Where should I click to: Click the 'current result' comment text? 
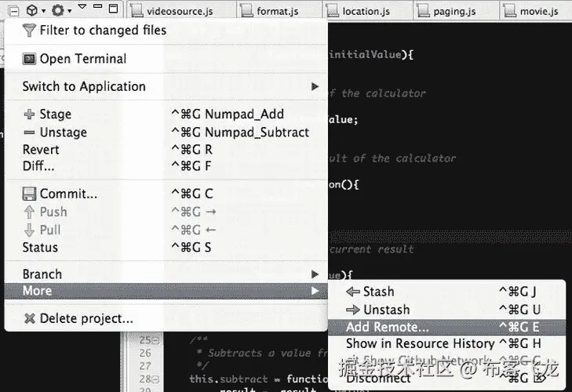pos(371,249)
